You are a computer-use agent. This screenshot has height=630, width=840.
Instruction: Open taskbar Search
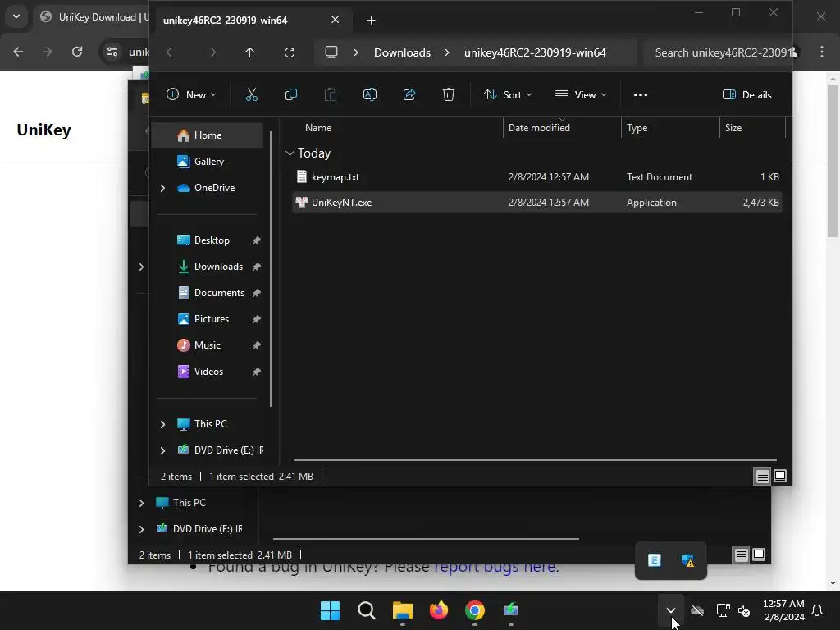point(367,610)
